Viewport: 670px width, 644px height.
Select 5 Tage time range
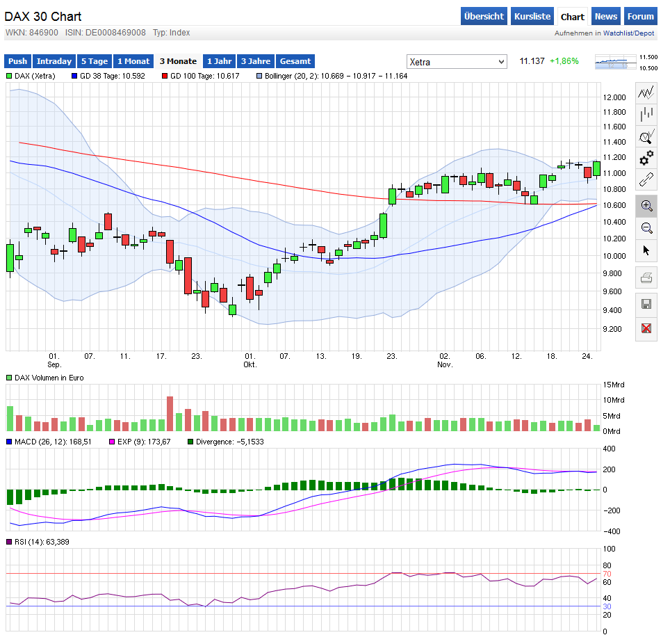click(95, 61)
